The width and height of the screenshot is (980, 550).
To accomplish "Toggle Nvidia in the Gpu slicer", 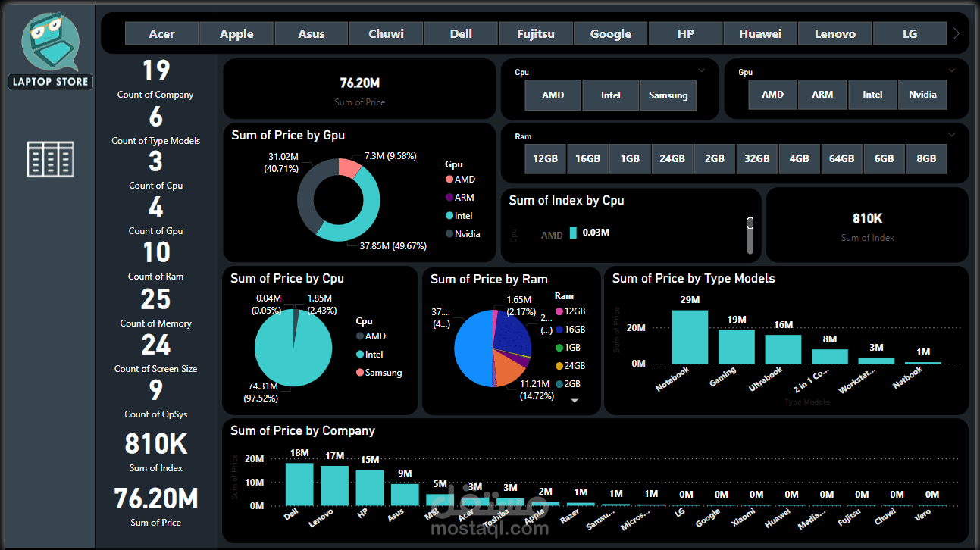I will point(922,95).
